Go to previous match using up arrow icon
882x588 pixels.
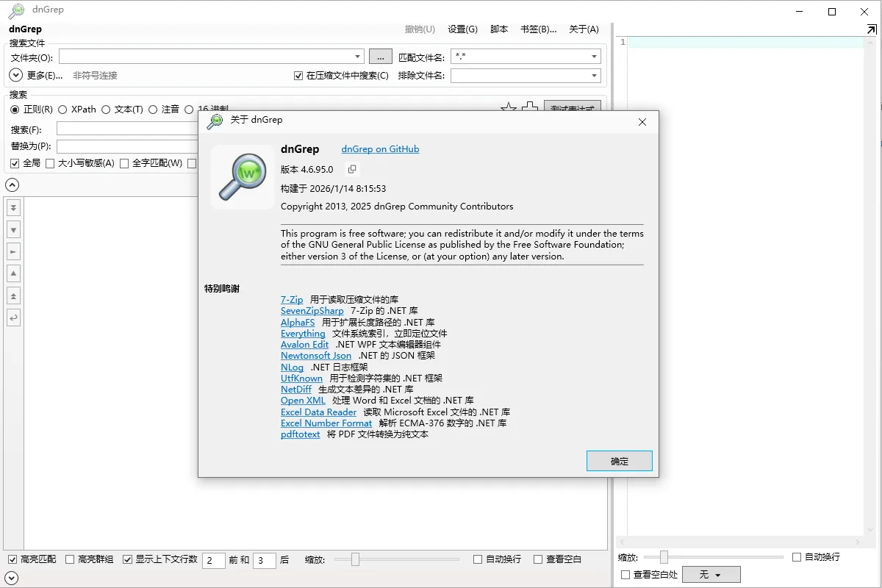coord(12,273)
